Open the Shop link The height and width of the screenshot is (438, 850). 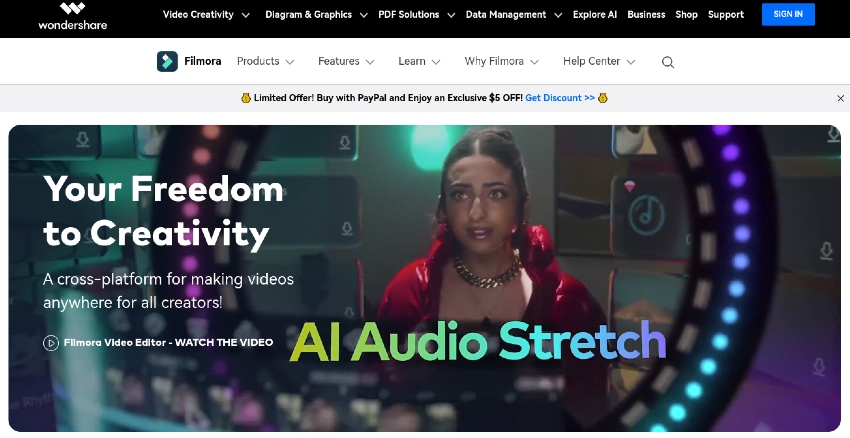point(686,15)
